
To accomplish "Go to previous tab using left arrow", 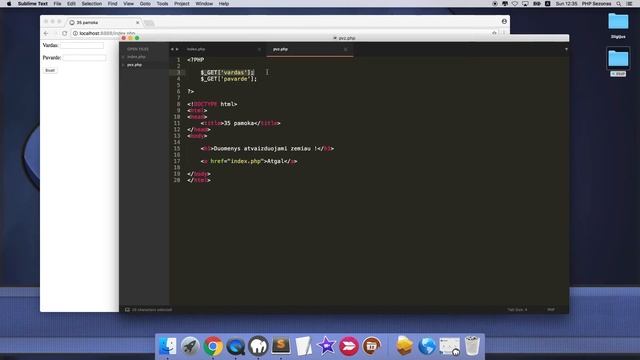I will pos(172,49).
